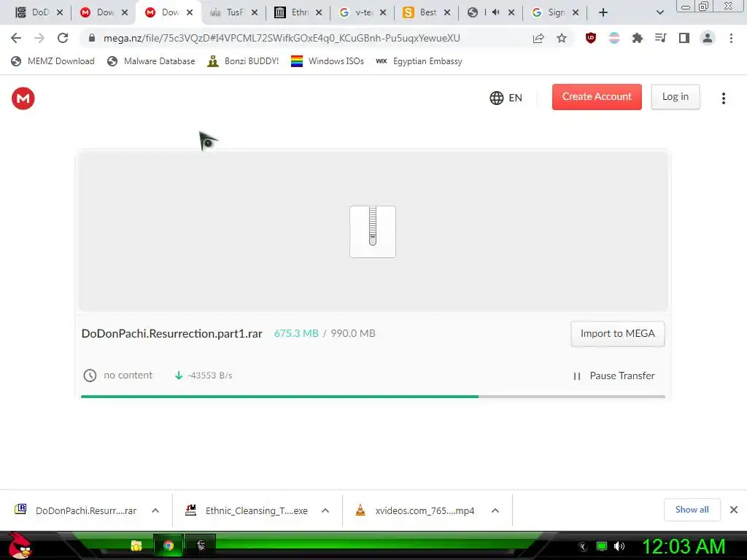Open the Chrome three-dot menu

coord(731,38)
